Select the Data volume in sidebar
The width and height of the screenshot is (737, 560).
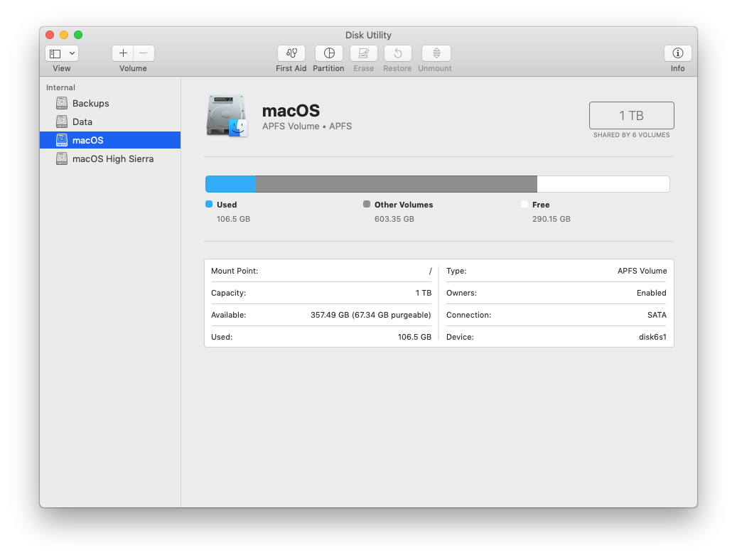(x=82, y=122)
